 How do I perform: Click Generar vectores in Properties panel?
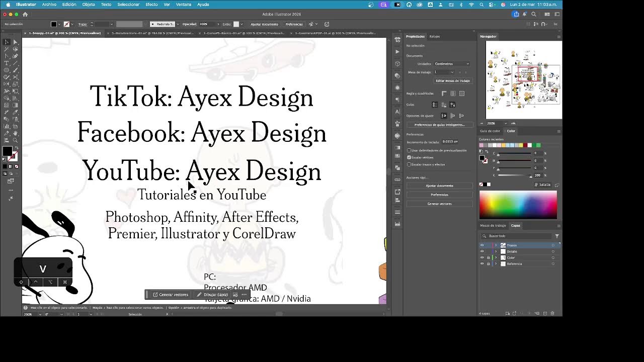pyautogui.click(x=440, y=204)
